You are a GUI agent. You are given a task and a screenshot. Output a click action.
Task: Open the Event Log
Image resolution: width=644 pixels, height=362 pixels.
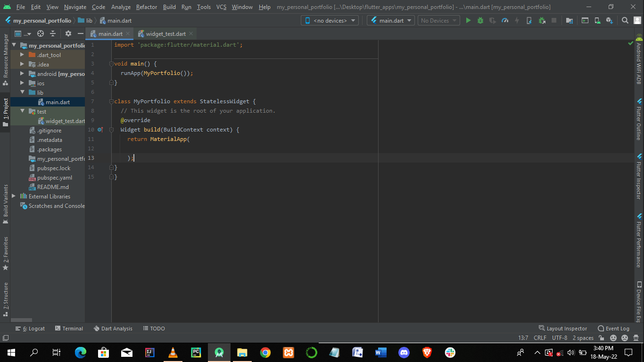(x=613, y=329)
